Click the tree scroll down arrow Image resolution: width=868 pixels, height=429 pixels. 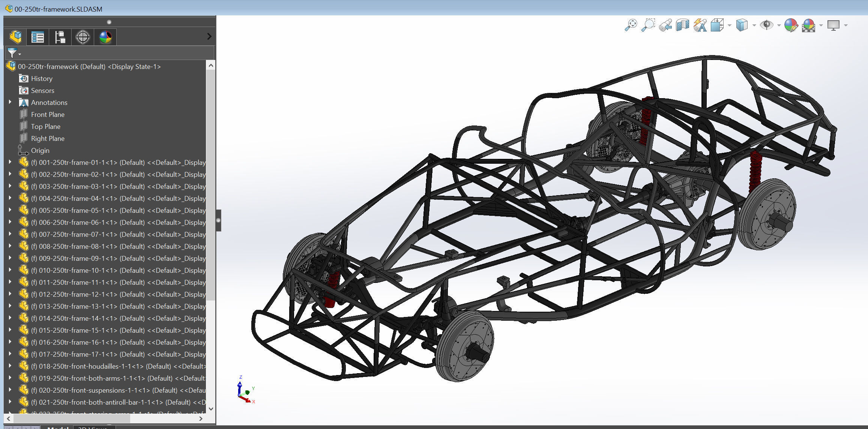pyautogui.click(x=211, y=409)
